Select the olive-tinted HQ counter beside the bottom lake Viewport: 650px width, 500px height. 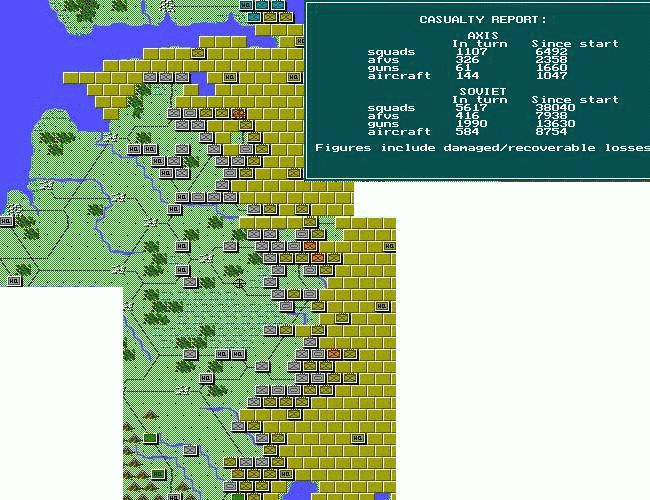tap(286, 473)
